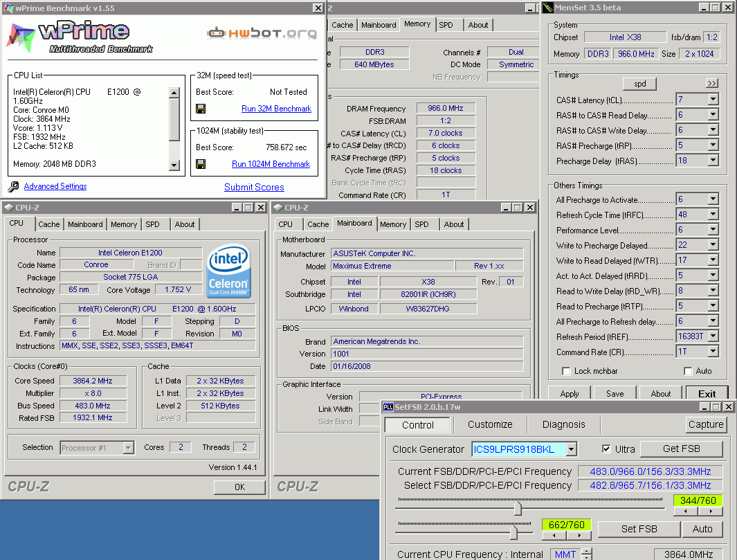Image resolution: width=737 pixels, height=560 pixels.
Task: Click the OK button in CPU-Z
Action: tap(239, 487)
